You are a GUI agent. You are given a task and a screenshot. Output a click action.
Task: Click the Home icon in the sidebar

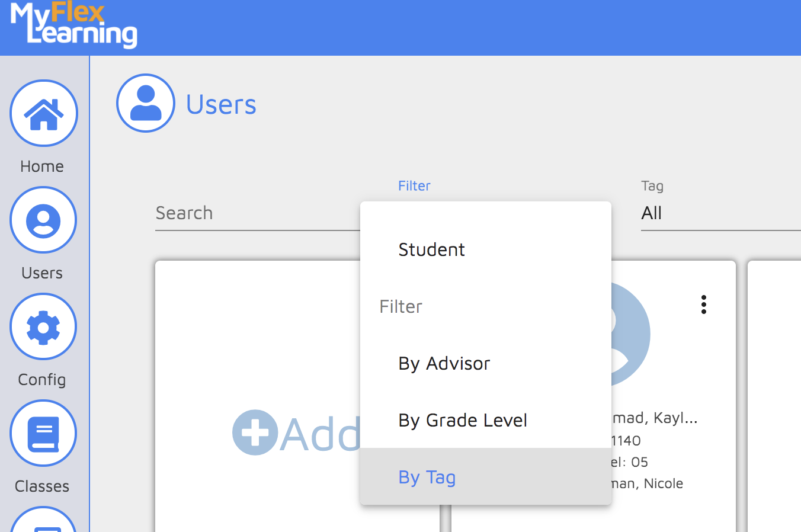pyautogui.click(x=43, y=114)
